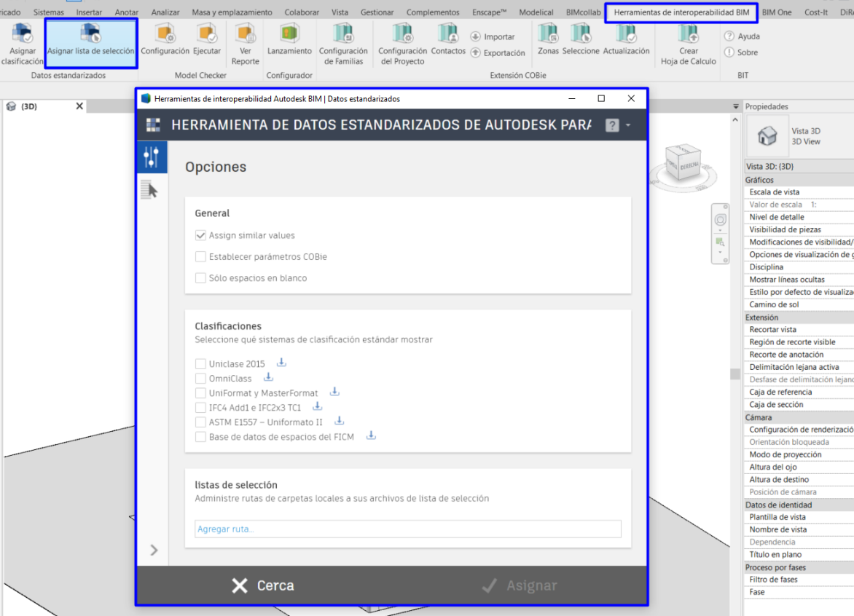Image resolution: width=854 pixels, height=616 pixels.
Task: Open the BIT Sobre info icon
Action: coord(729,52)
